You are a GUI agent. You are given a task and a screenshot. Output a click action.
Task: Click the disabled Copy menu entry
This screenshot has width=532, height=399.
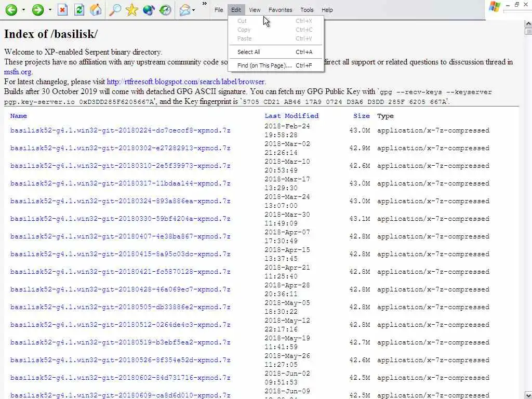point(275,30)
